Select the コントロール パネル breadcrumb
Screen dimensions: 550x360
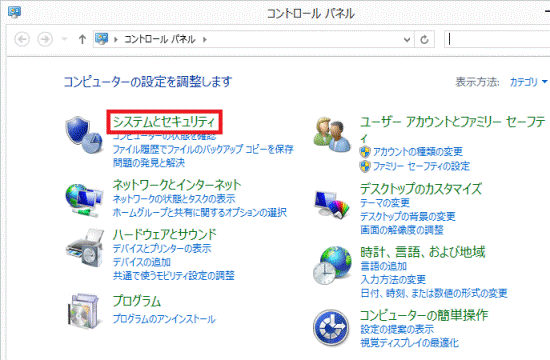point(160,39)
